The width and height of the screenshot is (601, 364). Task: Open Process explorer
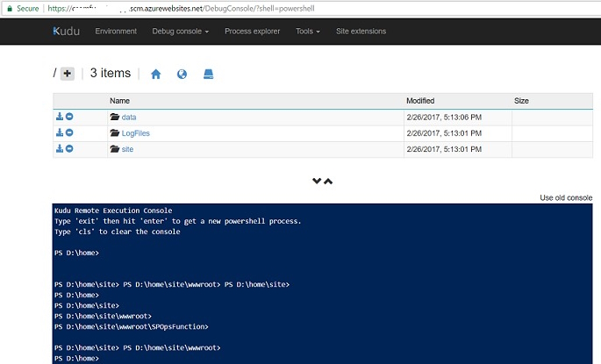click(252, 32)
